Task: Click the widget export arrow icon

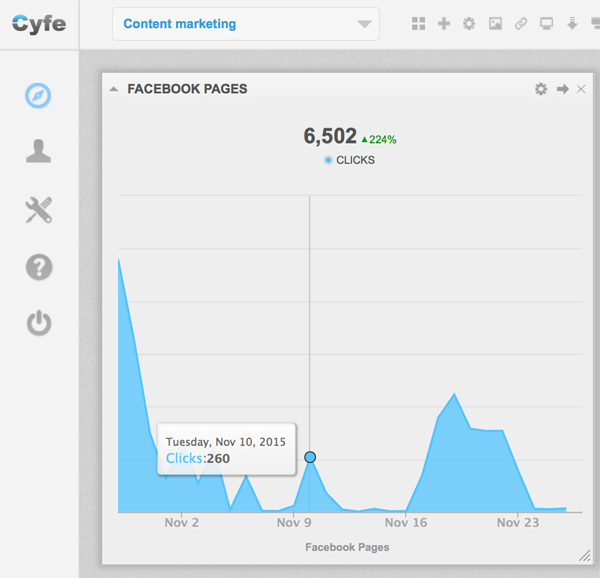Action: pos(562,89)
